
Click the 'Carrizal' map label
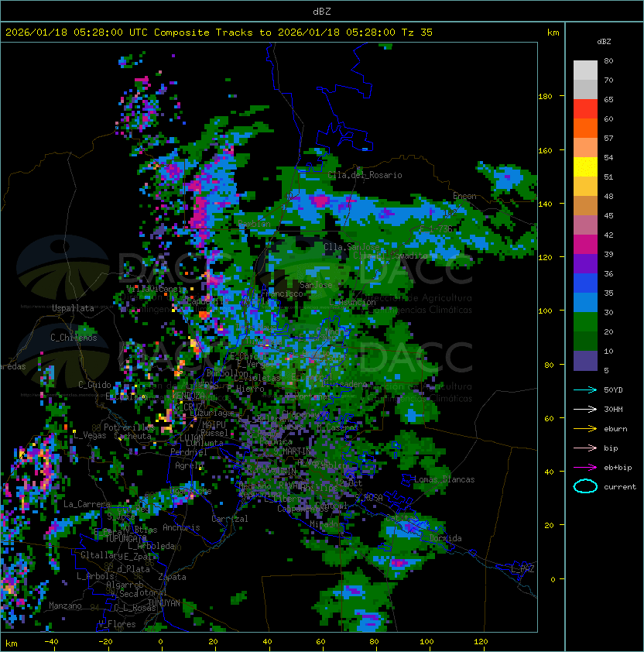230,519
